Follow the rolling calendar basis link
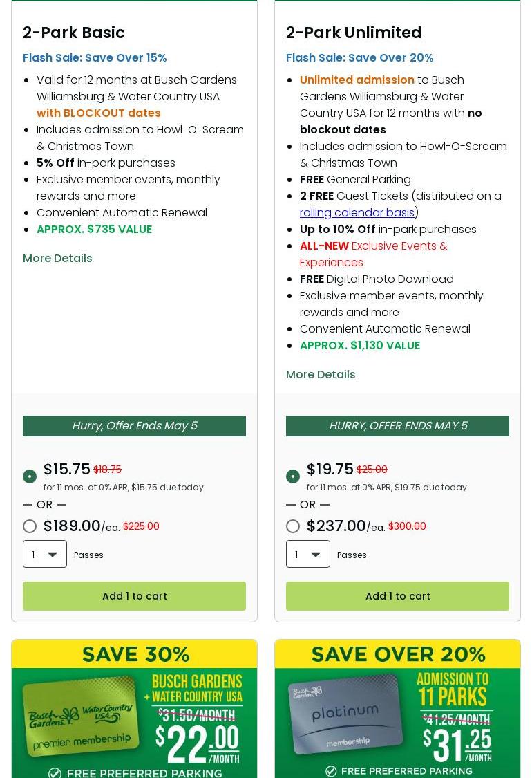 (357, 212)
